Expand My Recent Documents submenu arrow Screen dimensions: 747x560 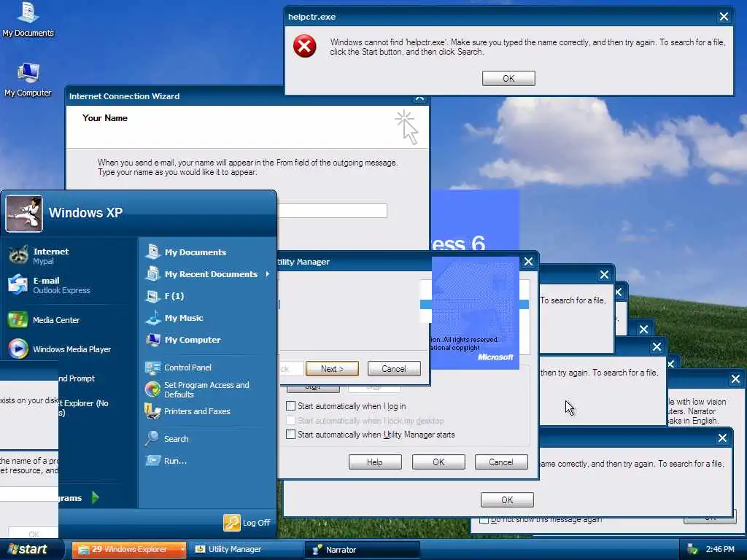coord(268,274)
